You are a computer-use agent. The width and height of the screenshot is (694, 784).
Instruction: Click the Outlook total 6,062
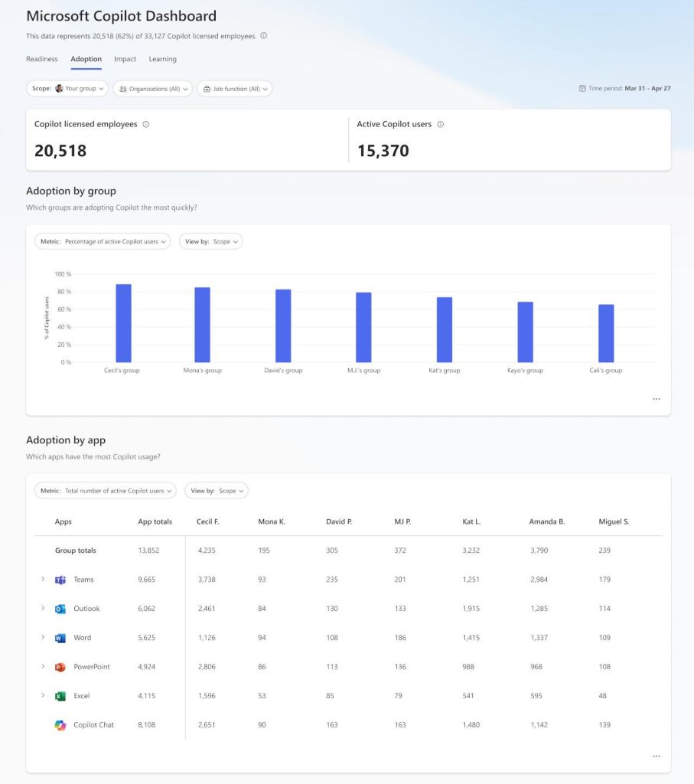[146, 609]
